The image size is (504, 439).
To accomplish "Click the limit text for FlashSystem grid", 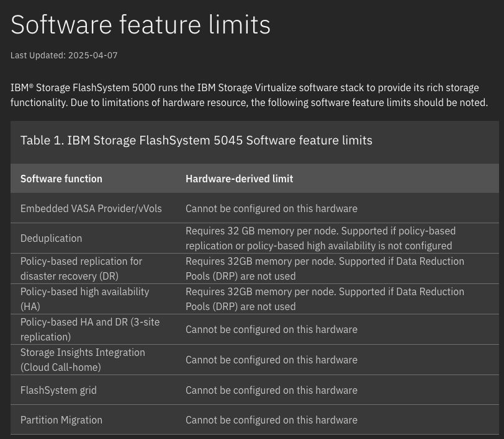I will pyautogui.click(x=271, y=390).
